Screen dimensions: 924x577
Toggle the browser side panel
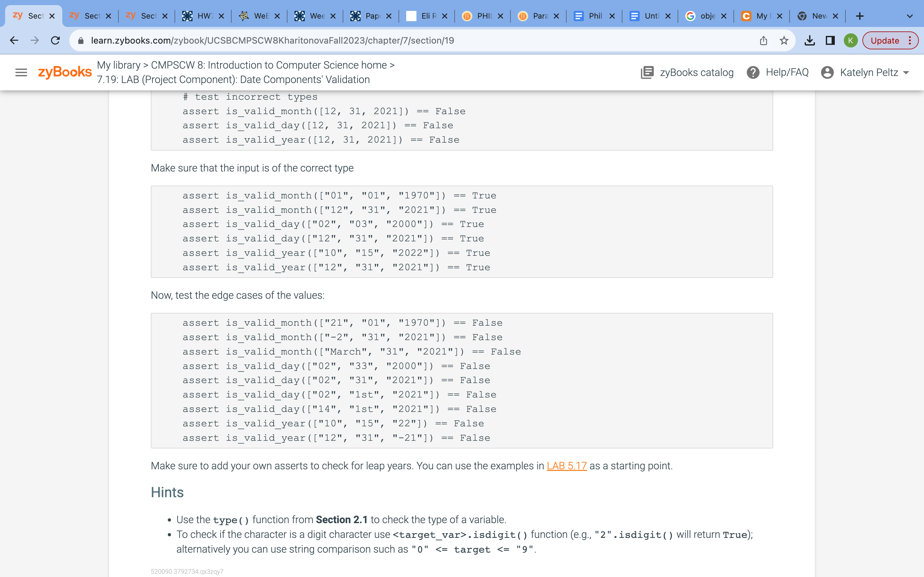click(x=830, y=40)
